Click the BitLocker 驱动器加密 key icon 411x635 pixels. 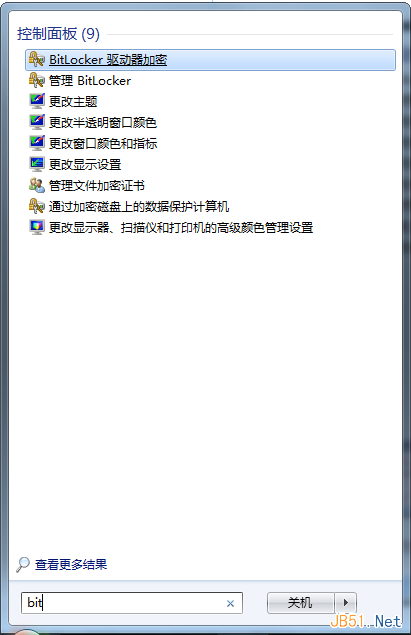coord(36,60)
